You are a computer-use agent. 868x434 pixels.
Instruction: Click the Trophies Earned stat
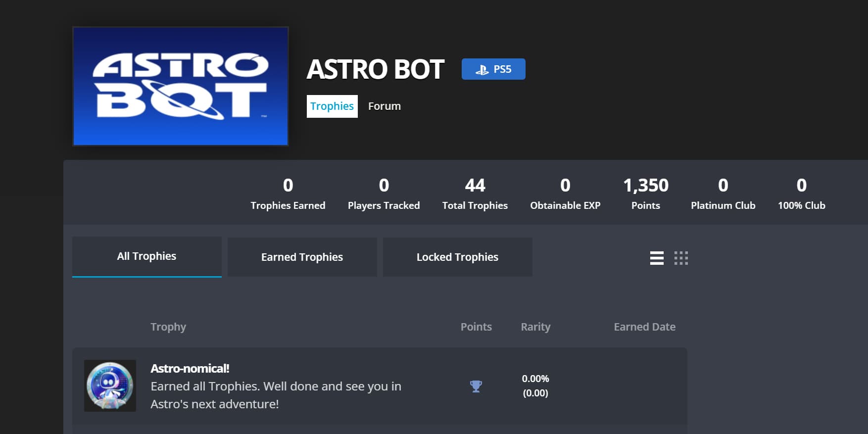(x=288, y=193)
